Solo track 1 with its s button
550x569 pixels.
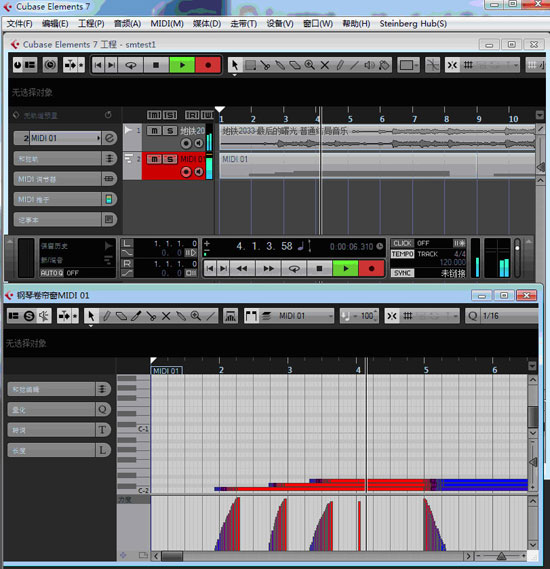170,131
